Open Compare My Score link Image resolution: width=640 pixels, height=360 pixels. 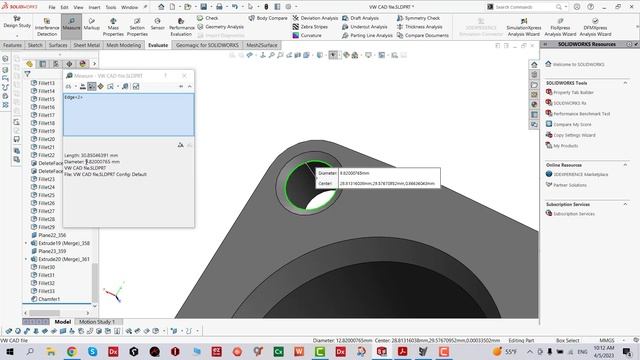(x=572, y=124)
